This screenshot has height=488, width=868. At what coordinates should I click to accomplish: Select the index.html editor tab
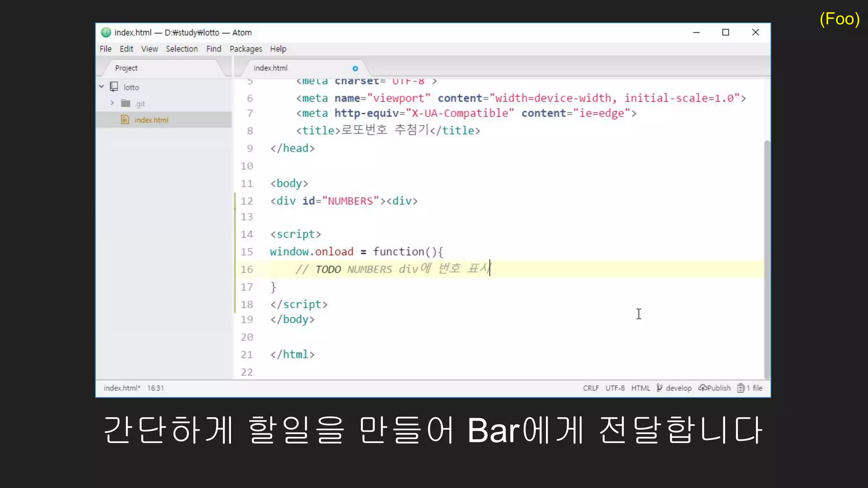coord(270,68)
